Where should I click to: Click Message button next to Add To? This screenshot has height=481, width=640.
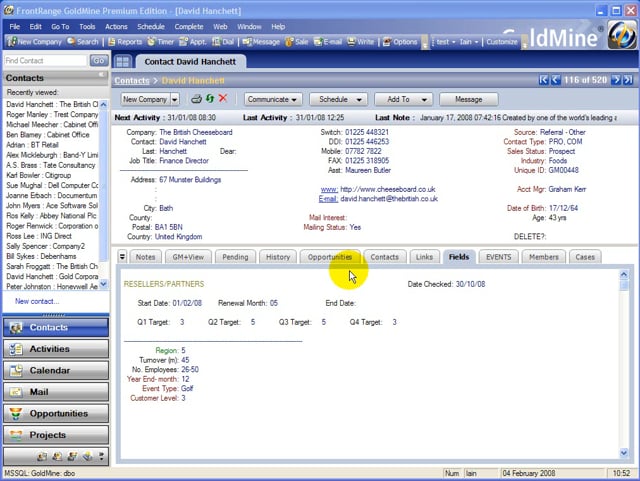tap(469, 99)
